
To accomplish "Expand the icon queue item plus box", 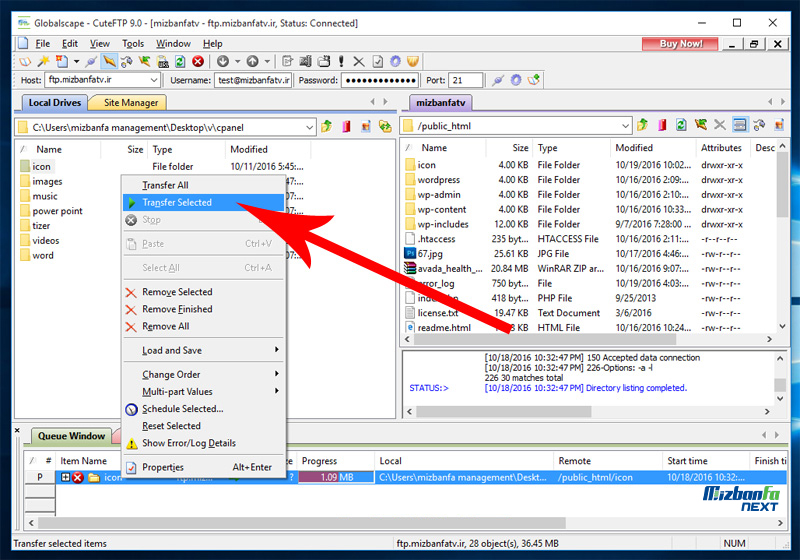I will click(x=67, y=478).
